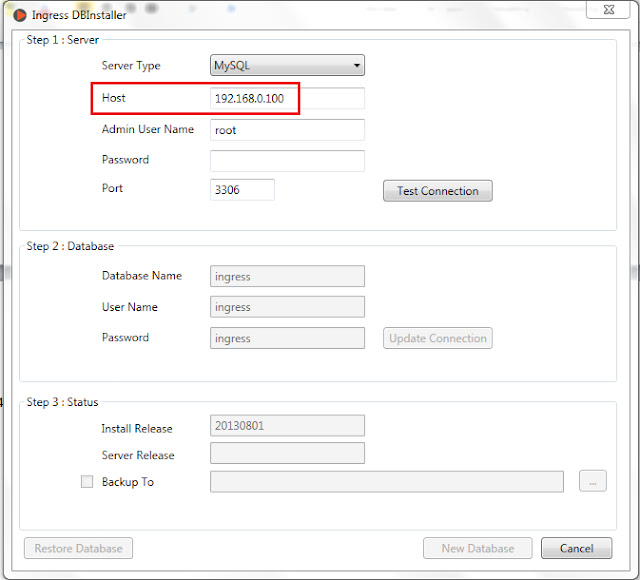640x580 pixels.
Task: Click the Admin User Name label
Action: [x=148, y=129]
